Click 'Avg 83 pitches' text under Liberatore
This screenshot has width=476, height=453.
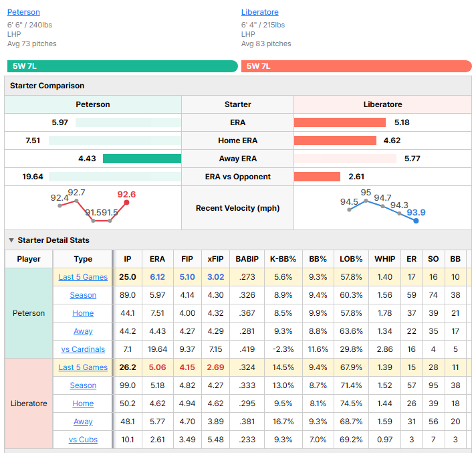[266, 43]
